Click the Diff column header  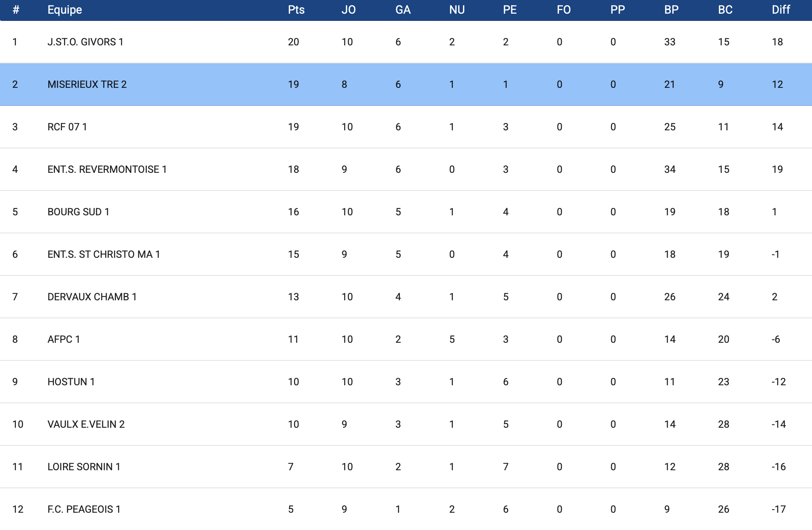pyautogui.click(x=781, y=10)
